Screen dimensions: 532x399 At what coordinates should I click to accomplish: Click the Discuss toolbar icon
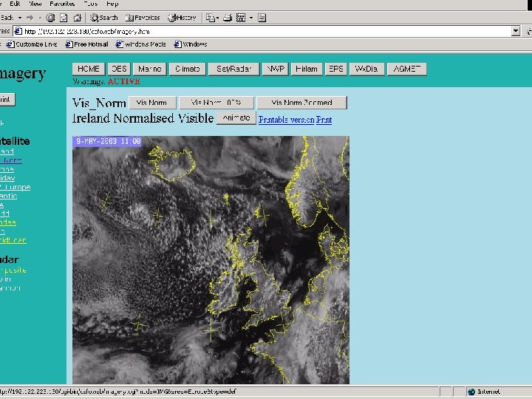[x=262, y=18]
